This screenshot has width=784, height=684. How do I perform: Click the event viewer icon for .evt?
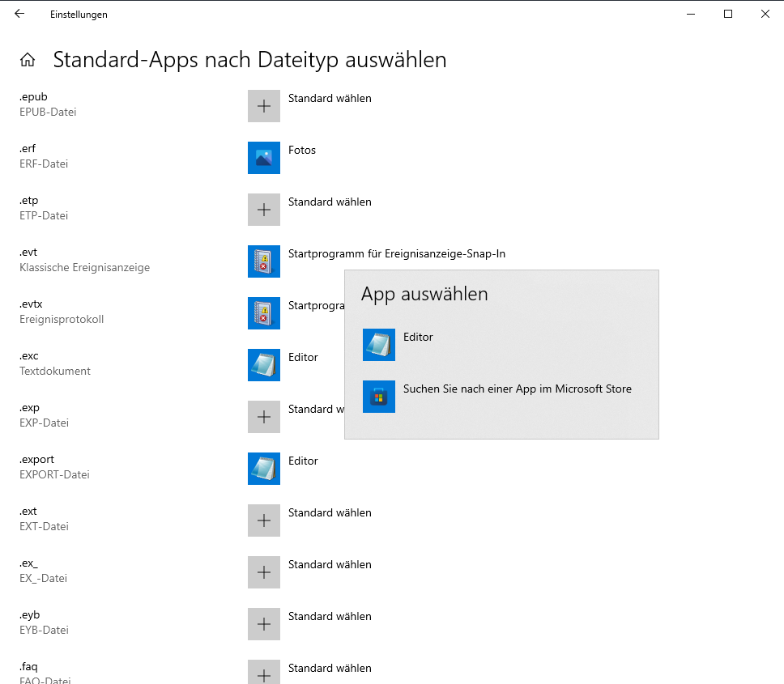(x=264, y=261)
